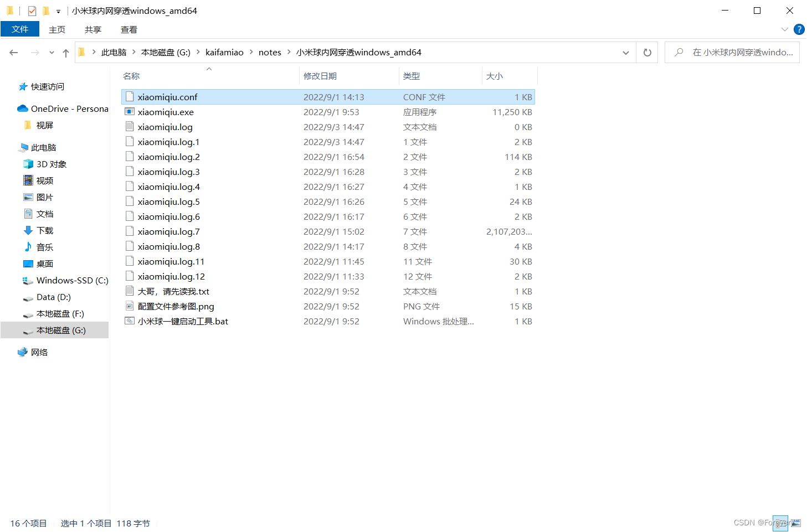
Task: Open the 文档 documents folder icon
Action: [x=28, y=214]
